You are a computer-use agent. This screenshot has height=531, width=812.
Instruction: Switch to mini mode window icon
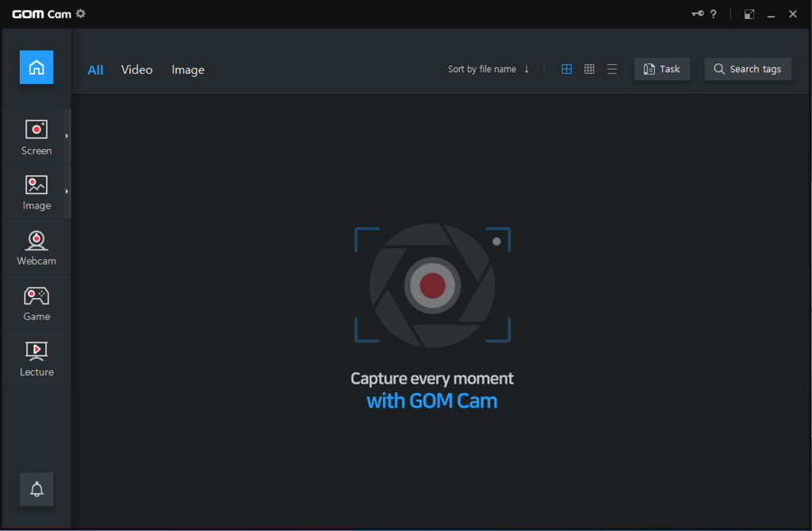pyautogui.click(x=749, y=14)
